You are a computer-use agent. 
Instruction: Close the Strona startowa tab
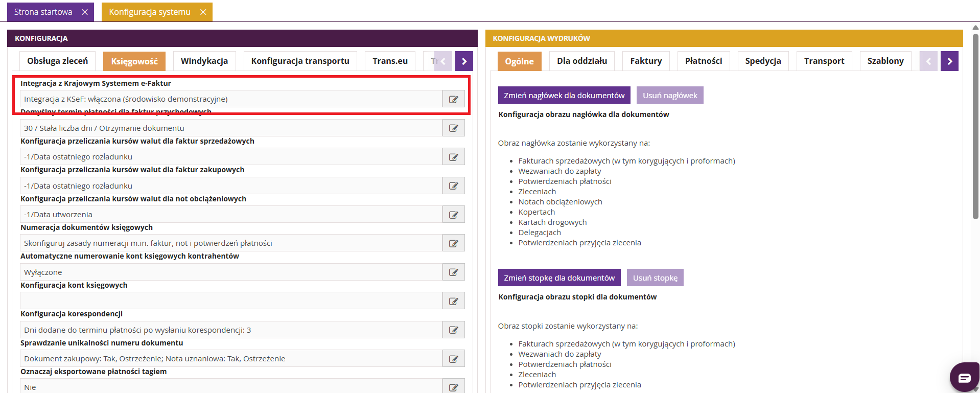point(85,12)
